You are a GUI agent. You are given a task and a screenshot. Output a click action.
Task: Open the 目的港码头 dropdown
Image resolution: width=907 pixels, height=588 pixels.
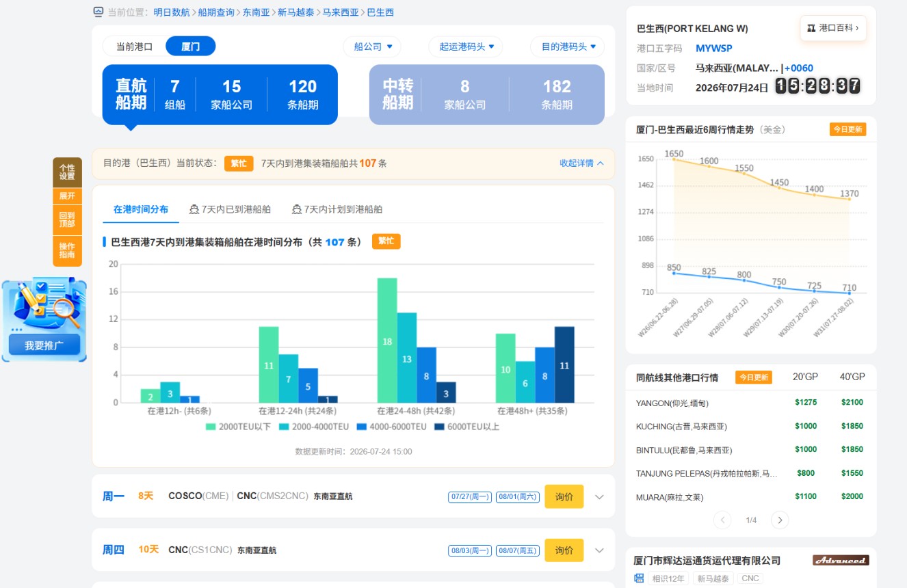[x=568, y=46]
